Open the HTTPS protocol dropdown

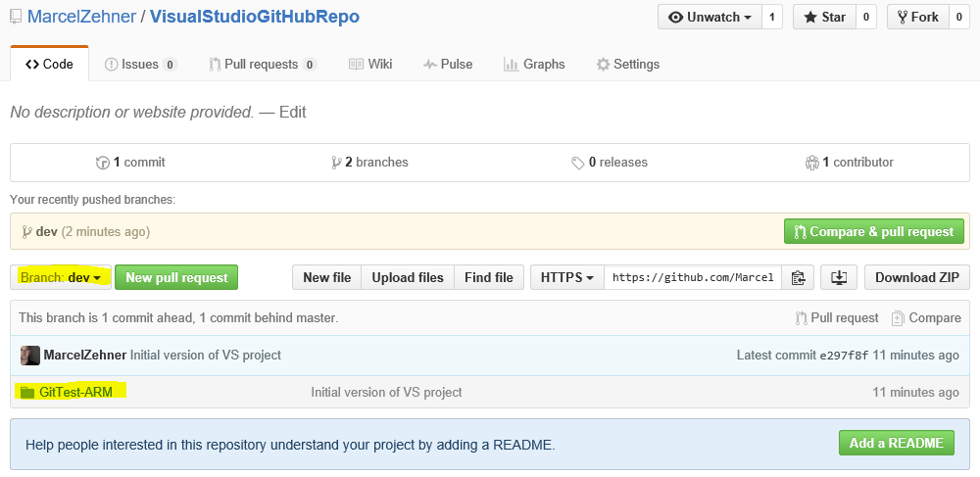pos(567,278)
